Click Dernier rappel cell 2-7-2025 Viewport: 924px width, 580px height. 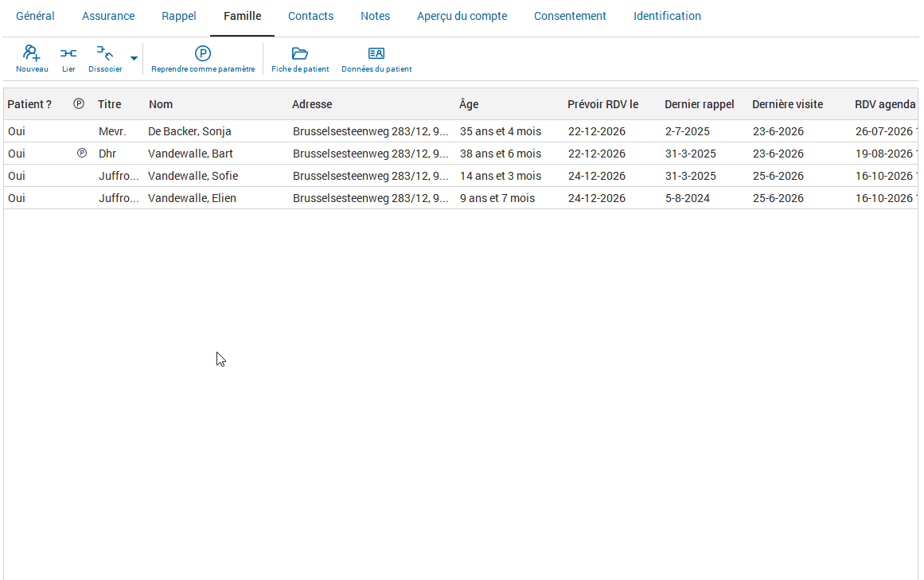pos(687,131)
